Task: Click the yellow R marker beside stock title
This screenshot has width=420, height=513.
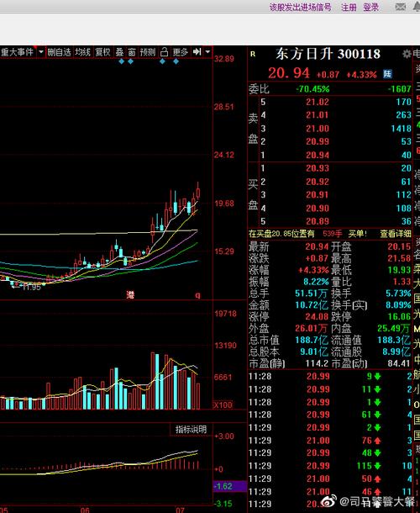Action: click(253, 54)
